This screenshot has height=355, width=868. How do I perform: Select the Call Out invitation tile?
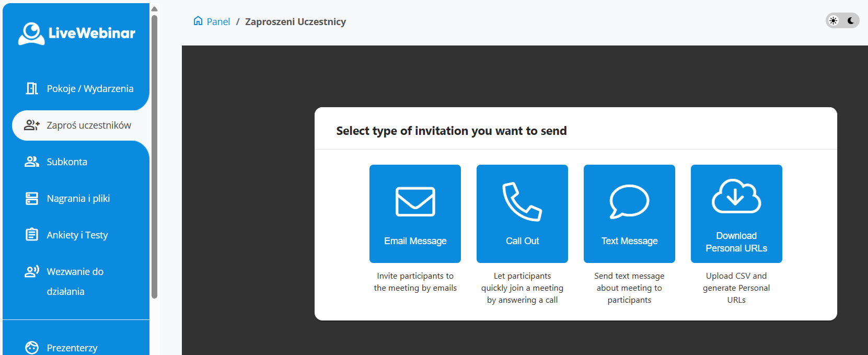522,213
